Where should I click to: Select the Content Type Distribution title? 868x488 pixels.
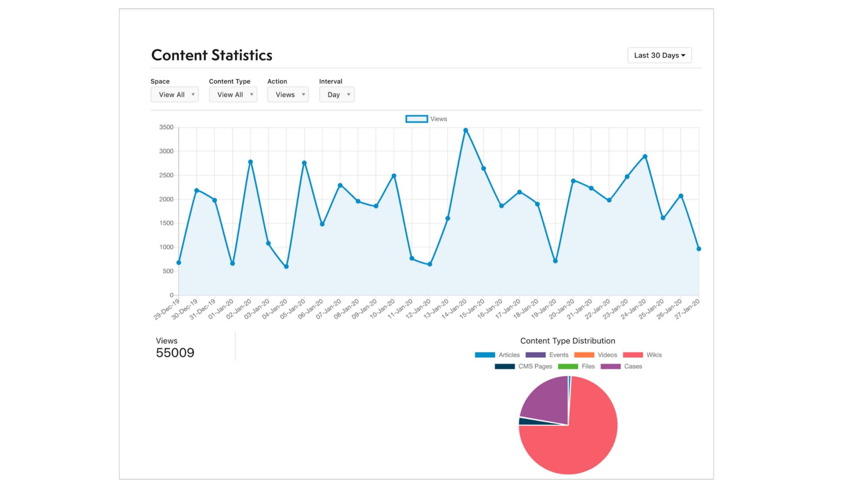tap(567, 341)
